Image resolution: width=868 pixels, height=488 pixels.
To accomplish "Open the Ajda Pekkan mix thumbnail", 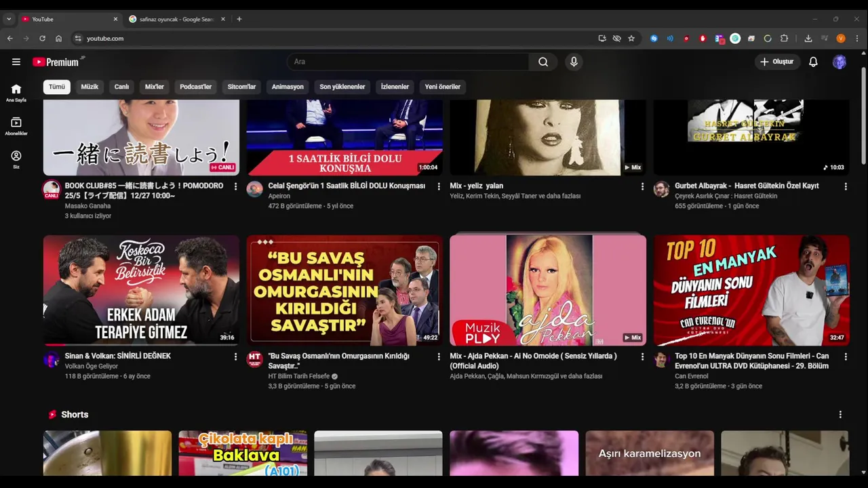I will pyautogui.click(x=548, y=290).
